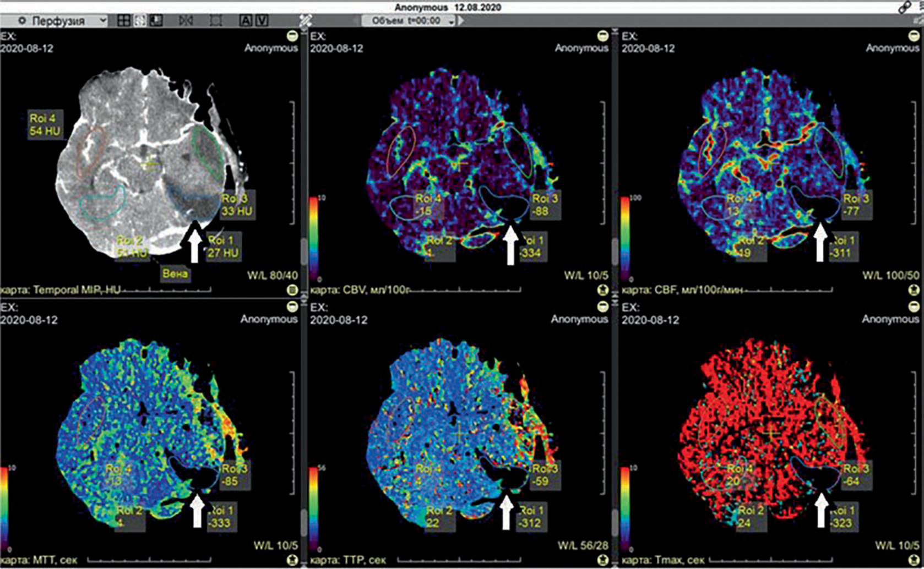
Task: Select Roi 3 -88 label in CBV panel
Action: pyautogui.click(x=545, y=205)
